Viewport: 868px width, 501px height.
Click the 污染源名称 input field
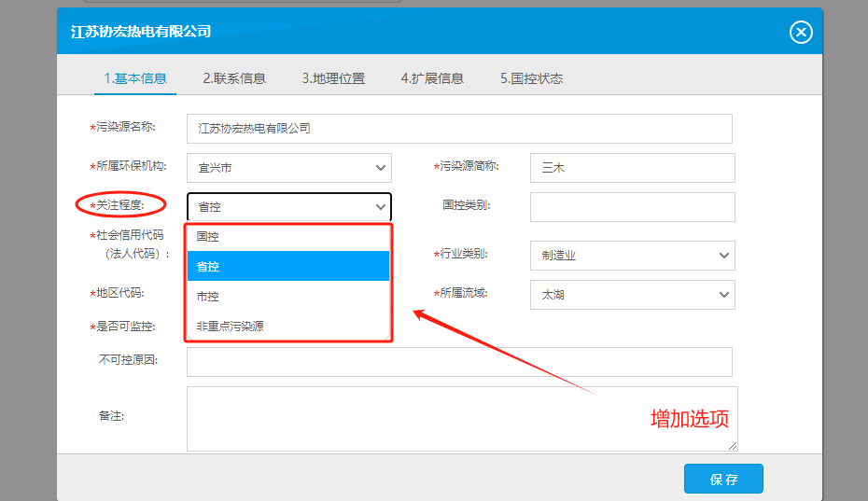(459, 129)
